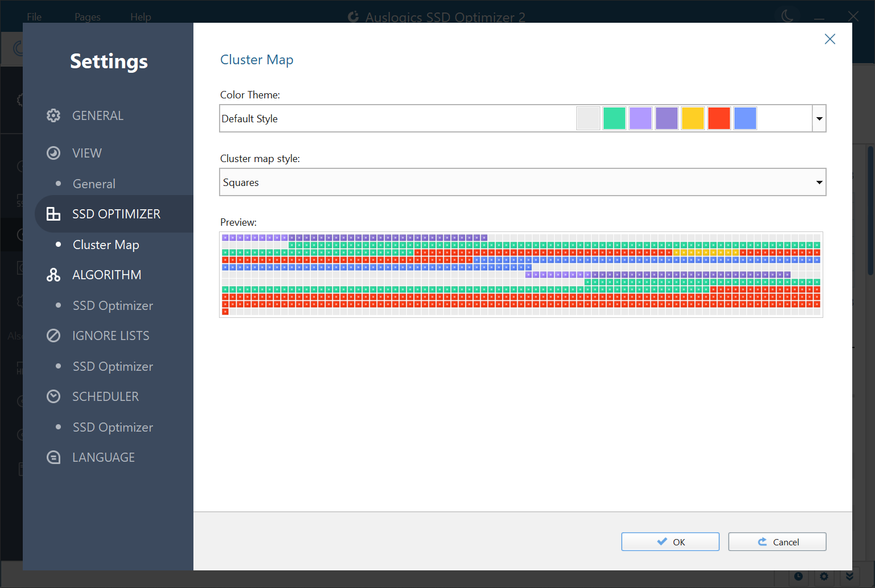The width and height of the screenshot is (875, 588).
Task: Click the IGNORE LISTS prohibition icon
Action: click(53, 336)
